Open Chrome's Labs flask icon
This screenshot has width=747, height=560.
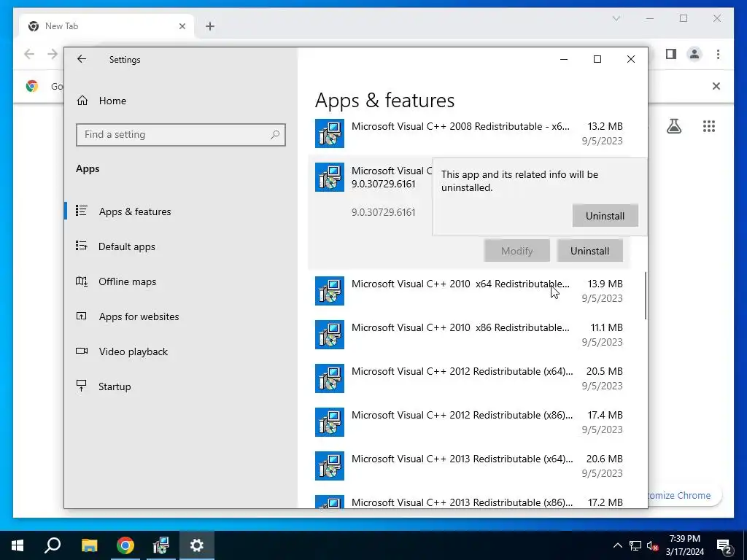tap(673, 126)
